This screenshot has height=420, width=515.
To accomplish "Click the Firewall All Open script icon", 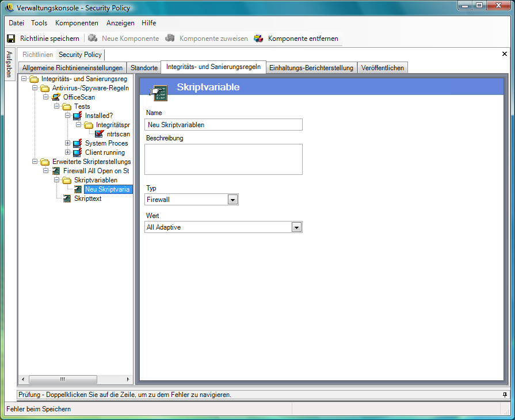I will 56,171.
